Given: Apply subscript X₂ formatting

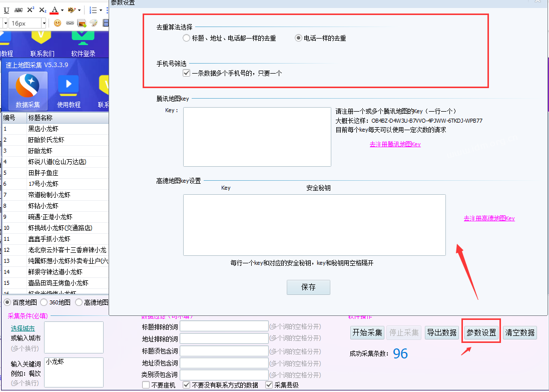Looking at the screenshot, I should click(x=43, y=10).
